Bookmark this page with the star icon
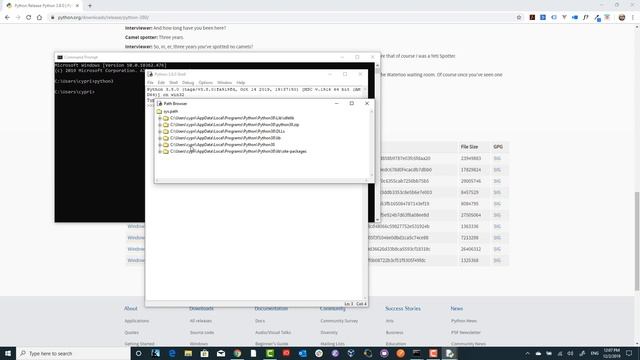This screenshot has height=360, width=640. tap(519, 18)
